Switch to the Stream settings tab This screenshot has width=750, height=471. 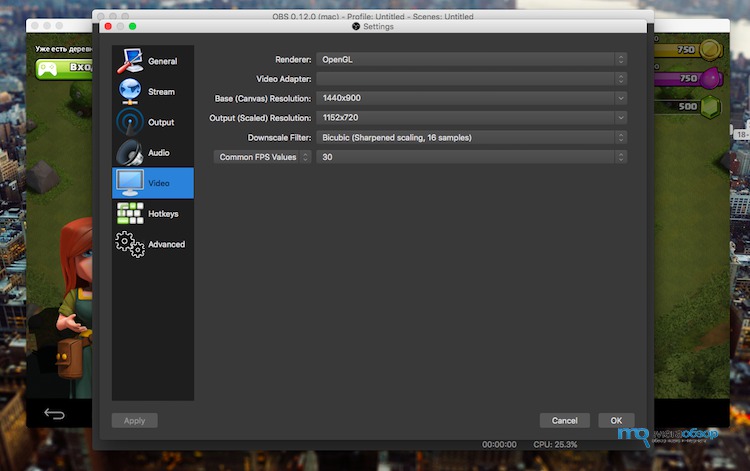tap(153, 91)
